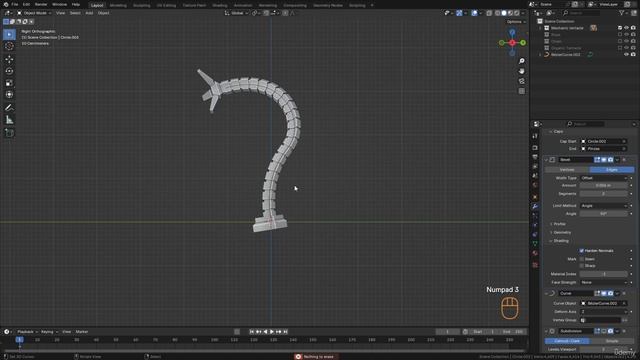Toggle Subdivision modifier edit mode display
640x360 pixels.
pos(597,331)
